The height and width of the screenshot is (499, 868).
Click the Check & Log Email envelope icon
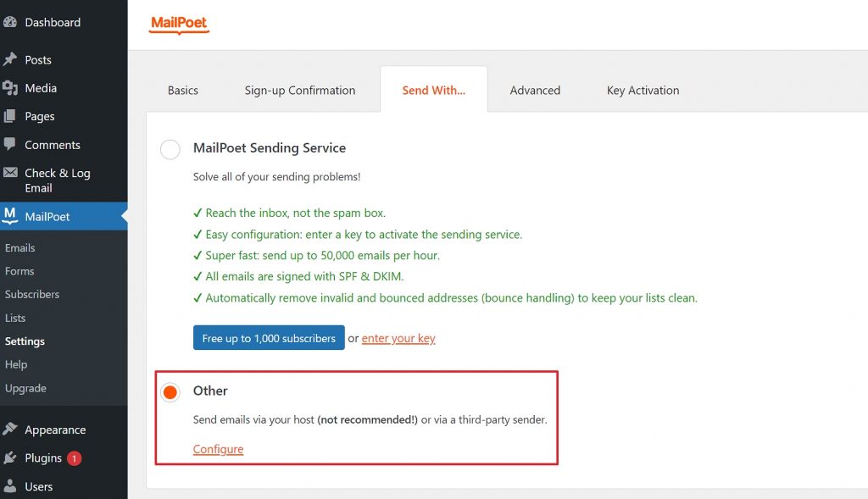[10, 173]
